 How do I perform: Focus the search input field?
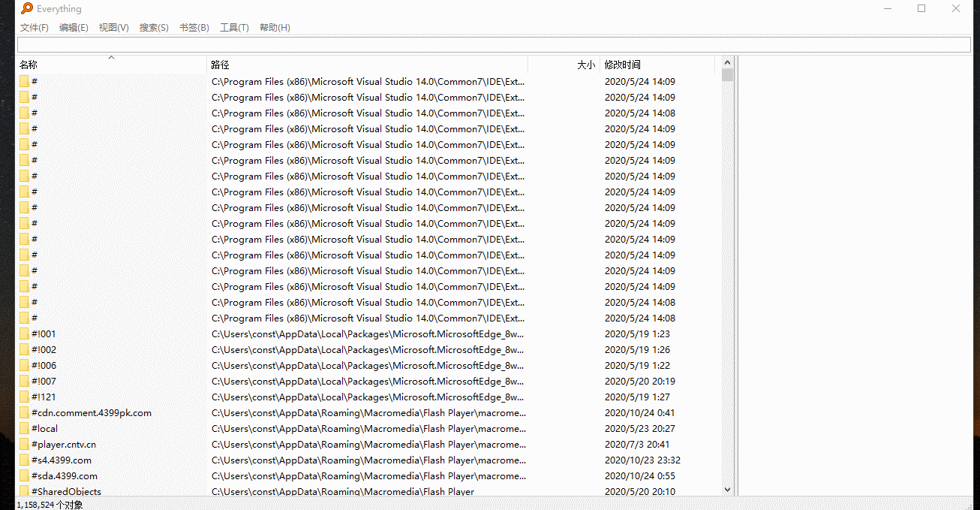click(x=494, y=45)
